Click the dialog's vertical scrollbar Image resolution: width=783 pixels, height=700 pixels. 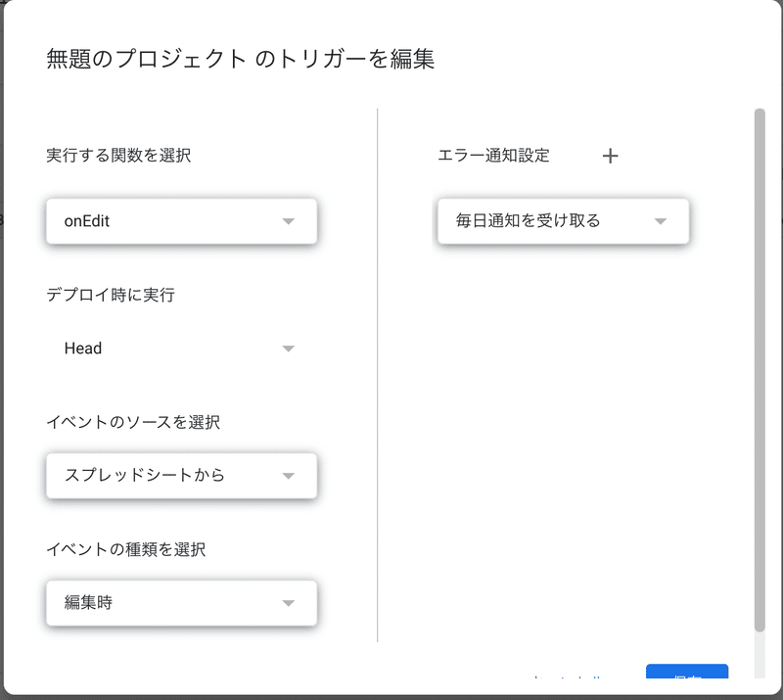(x=760, y=370)
